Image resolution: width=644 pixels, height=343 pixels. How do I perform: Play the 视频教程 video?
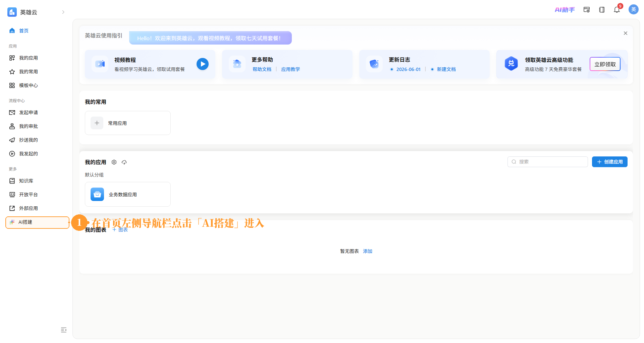click(x=203, y=64)
